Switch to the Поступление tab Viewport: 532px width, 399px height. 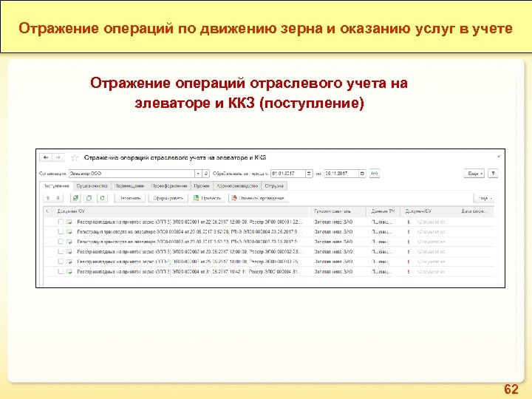click(x=56, y=186)
